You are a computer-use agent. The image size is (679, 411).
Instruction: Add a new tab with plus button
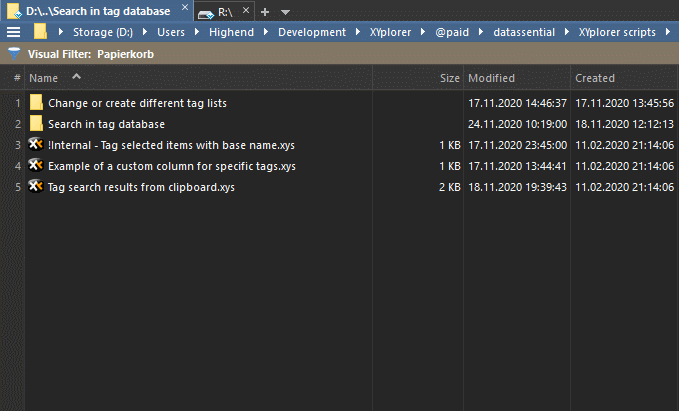pyautogui.click(x=265, y=11)
